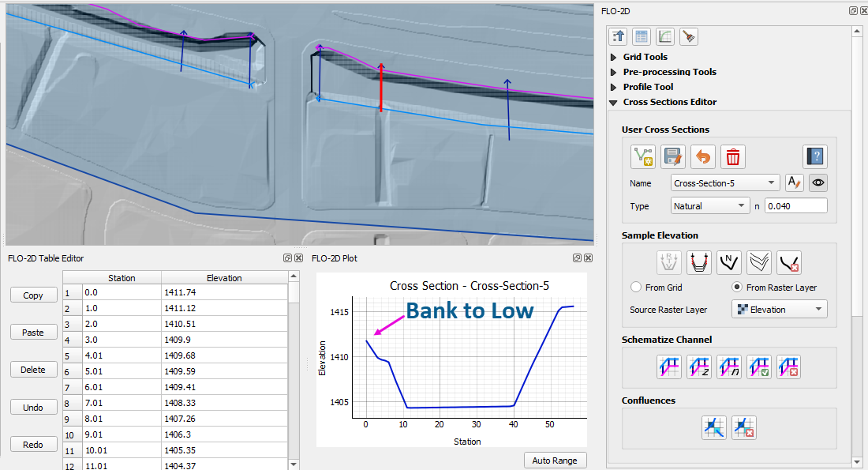Click the Copy button in Table Editor

pyautogui.click(x=33, y=295)
